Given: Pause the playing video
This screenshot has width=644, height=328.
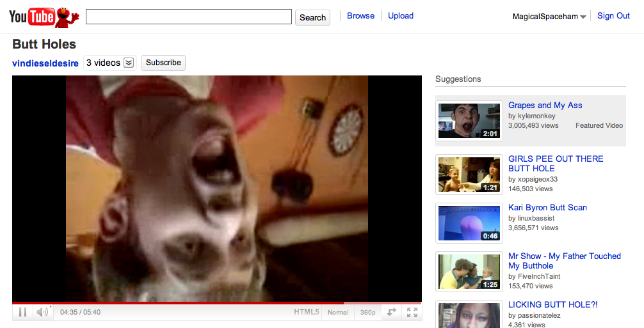Looking at the screenshot, I should coord(22,312).
